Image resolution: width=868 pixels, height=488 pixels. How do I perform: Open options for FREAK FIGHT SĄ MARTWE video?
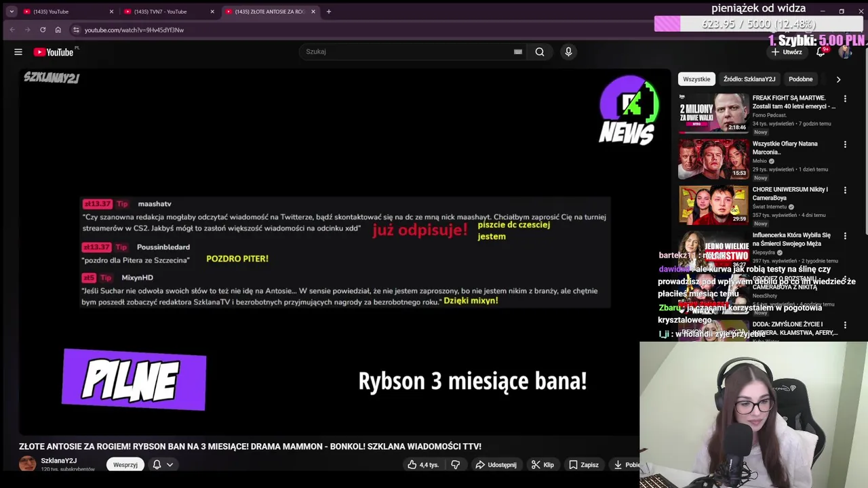(845, 99)
